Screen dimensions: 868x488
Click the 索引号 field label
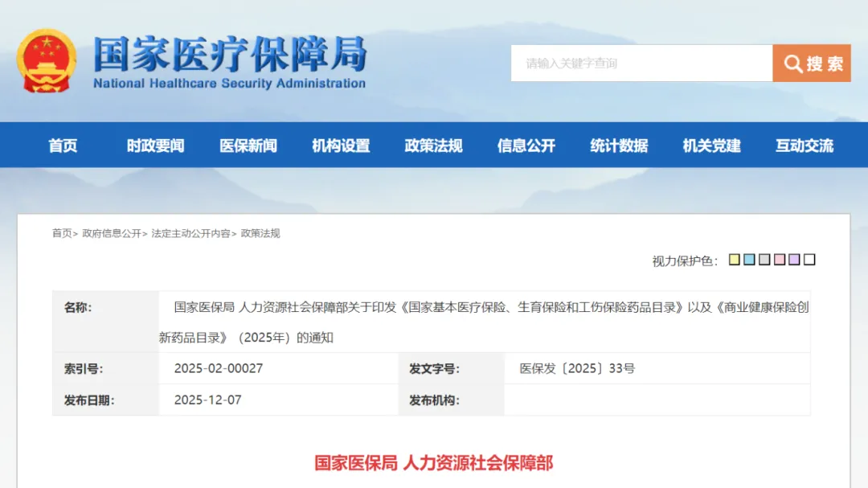pos(84,369)
